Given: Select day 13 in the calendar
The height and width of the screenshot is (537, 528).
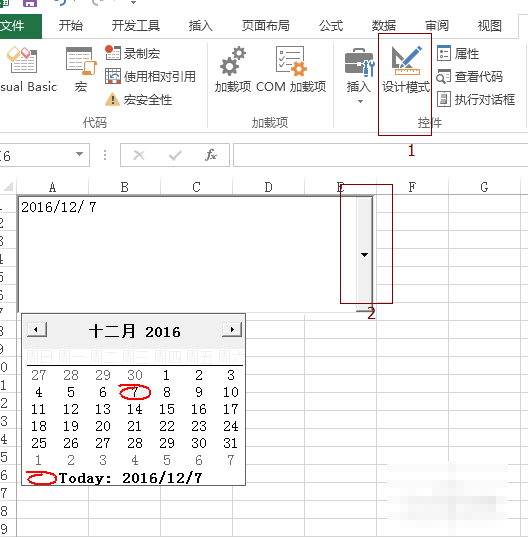Looking at the screenshot, I should [103, 409].
